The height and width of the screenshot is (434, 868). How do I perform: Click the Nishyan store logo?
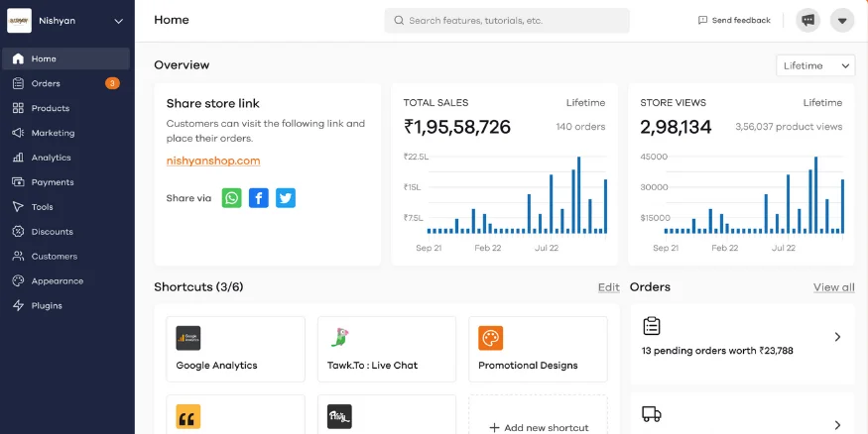point(19,21)
